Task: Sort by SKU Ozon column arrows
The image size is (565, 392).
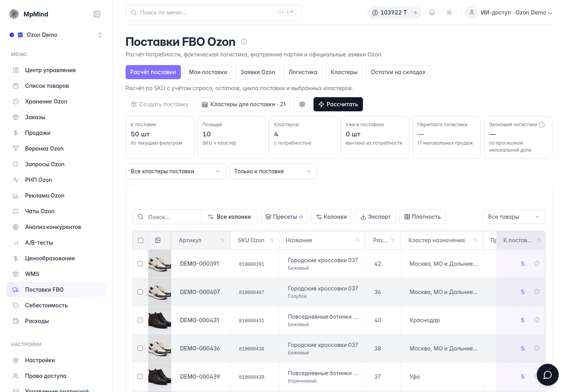Action: pyautogui.click(x=272, y=240)
